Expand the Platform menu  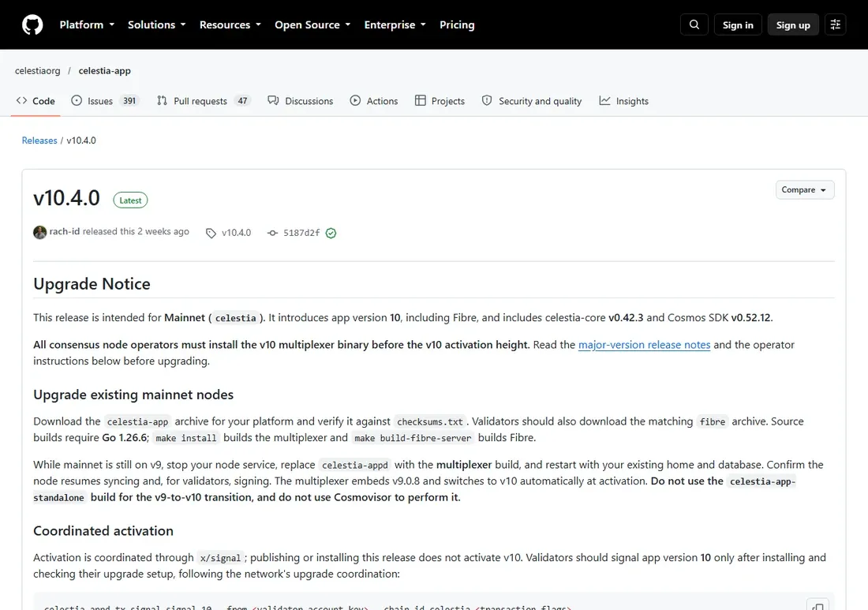click(87, 25)
